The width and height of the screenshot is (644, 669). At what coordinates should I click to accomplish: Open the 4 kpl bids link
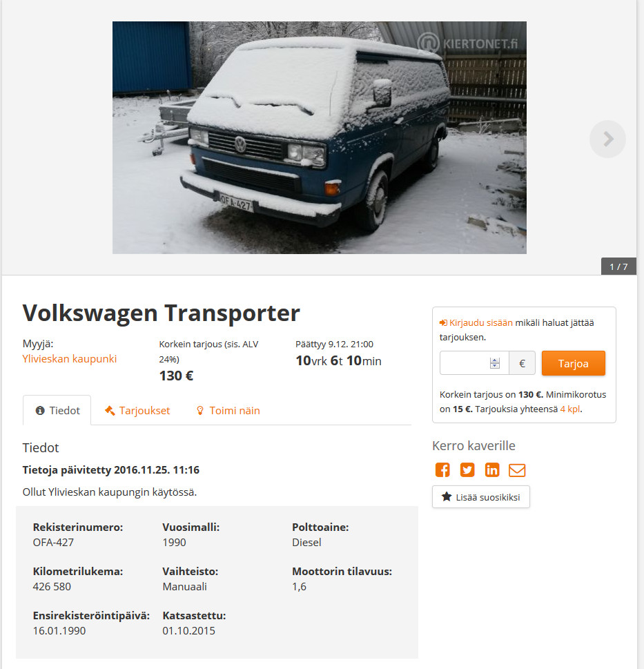point(570,409)
